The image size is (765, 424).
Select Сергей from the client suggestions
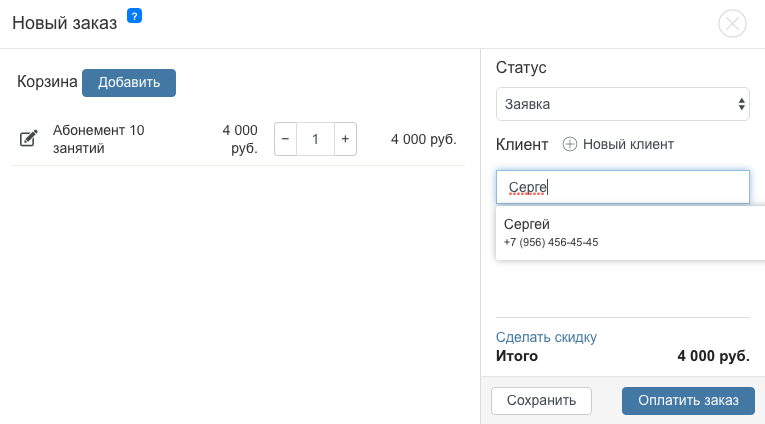coord(630,233)
